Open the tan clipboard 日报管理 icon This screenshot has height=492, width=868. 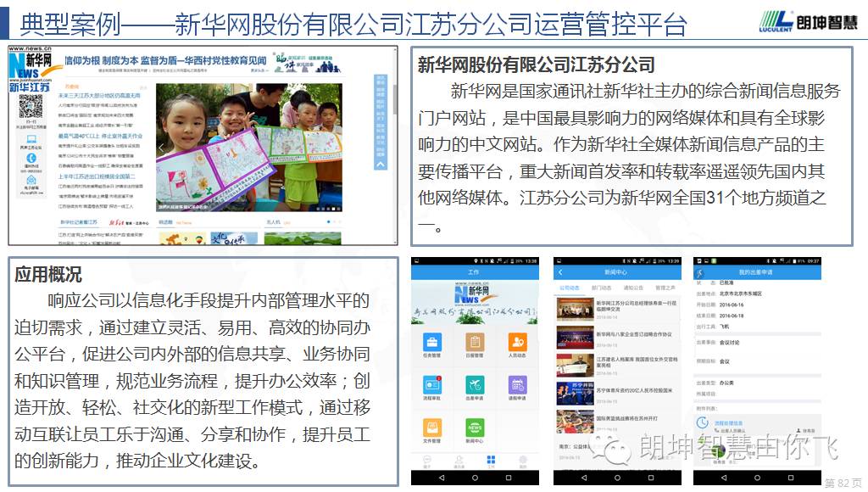[475, 342]
